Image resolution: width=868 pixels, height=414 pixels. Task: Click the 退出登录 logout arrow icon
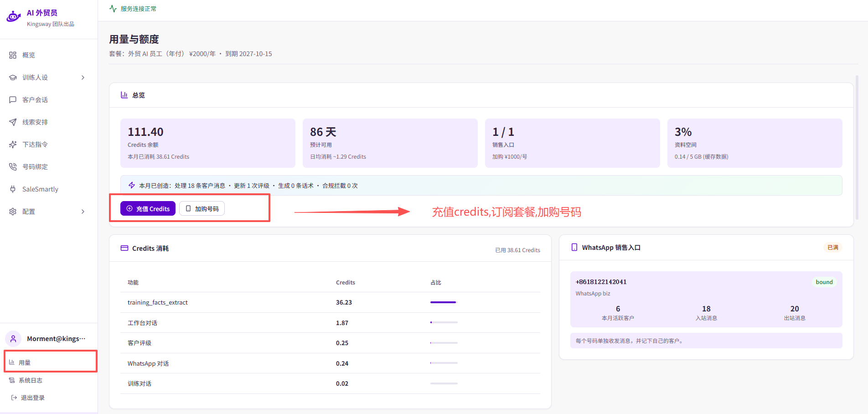click(14, 398)
